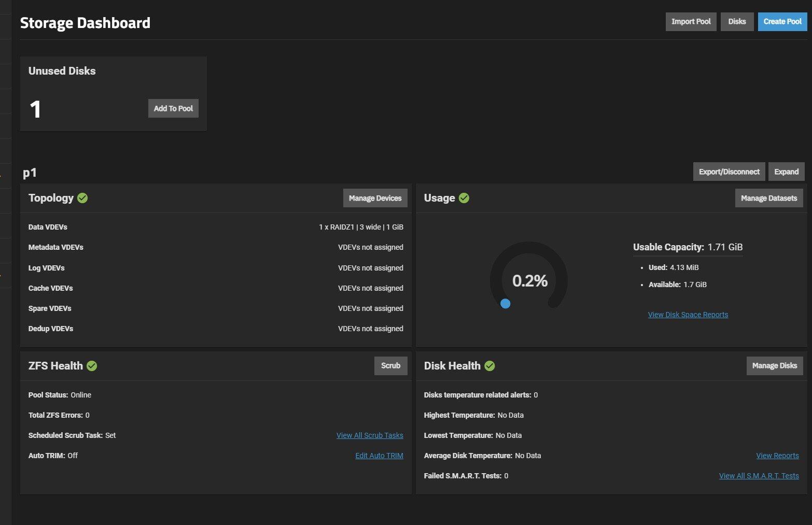The image size is (812, 525).
Task: Click the Edit Auto TRIM link
Action: [x=379, y=456]
